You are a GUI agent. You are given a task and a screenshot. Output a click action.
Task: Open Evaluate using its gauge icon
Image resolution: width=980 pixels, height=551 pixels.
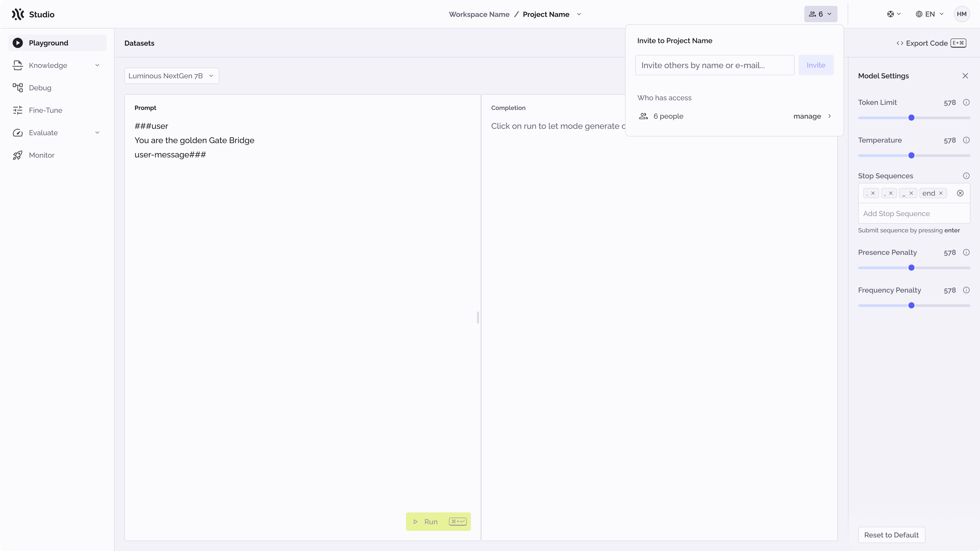click(x=18, y=132)
